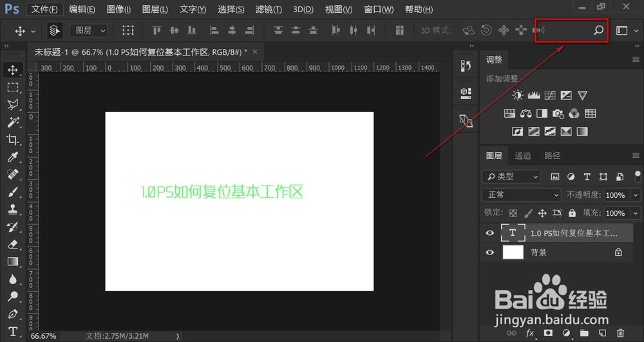
Task: Click the Auto-Align Layers icon
Action: click(400, 30)
